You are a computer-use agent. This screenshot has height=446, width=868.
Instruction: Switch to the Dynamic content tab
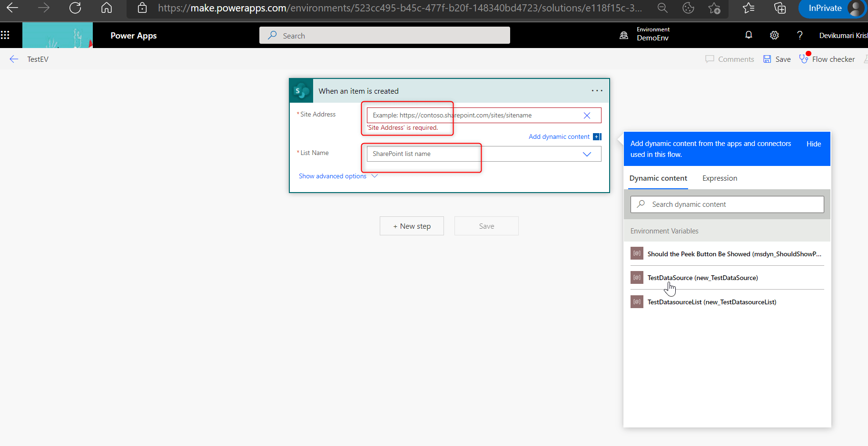[658, 178]
